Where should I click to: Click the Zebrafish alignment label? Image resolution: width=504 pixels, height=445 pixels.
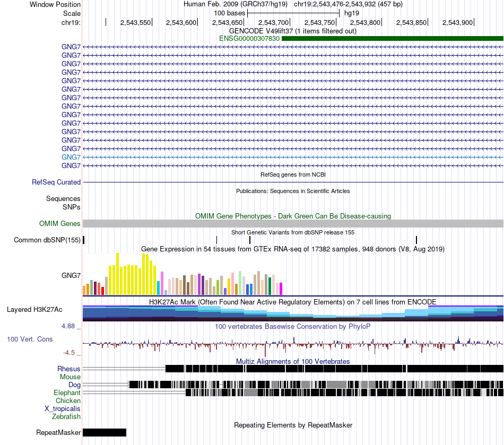tap(66, 416)
